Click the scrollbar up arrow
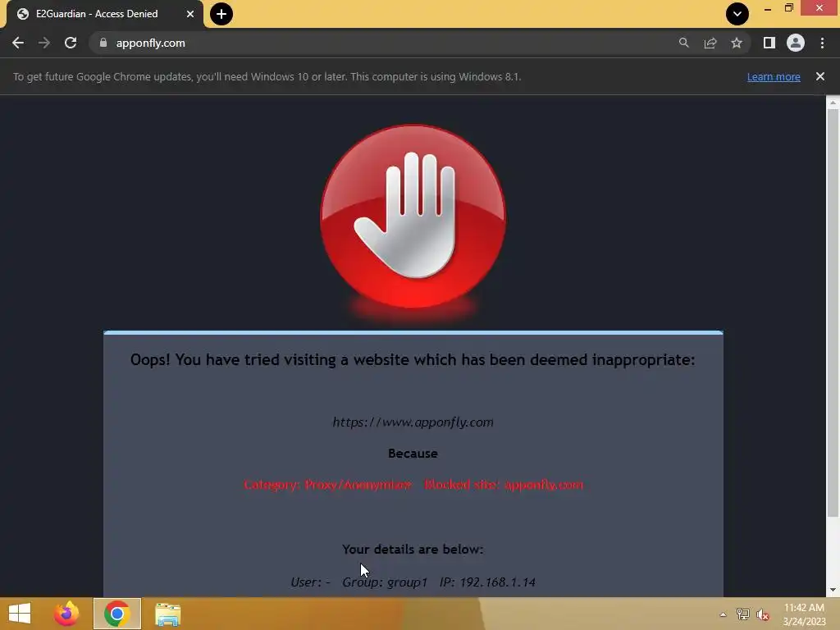This screenshot has height=630, width=840. [833, 103]
